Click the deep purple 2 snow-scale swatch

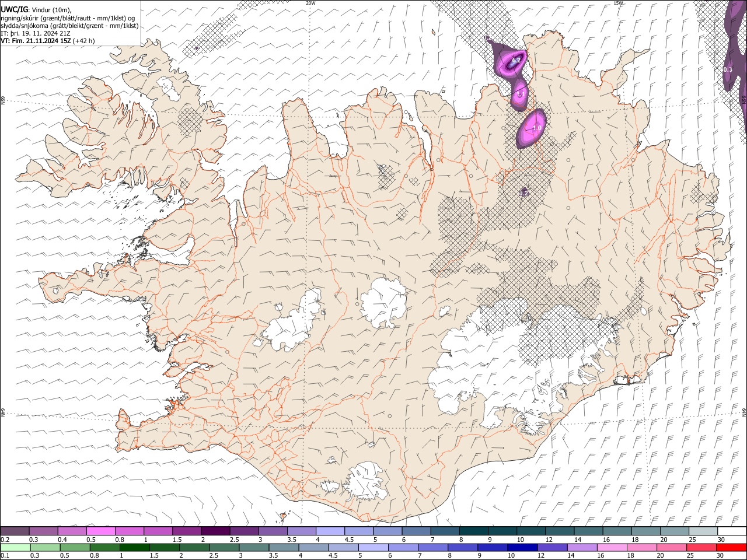pyautogui.click(x=215, y=531)
